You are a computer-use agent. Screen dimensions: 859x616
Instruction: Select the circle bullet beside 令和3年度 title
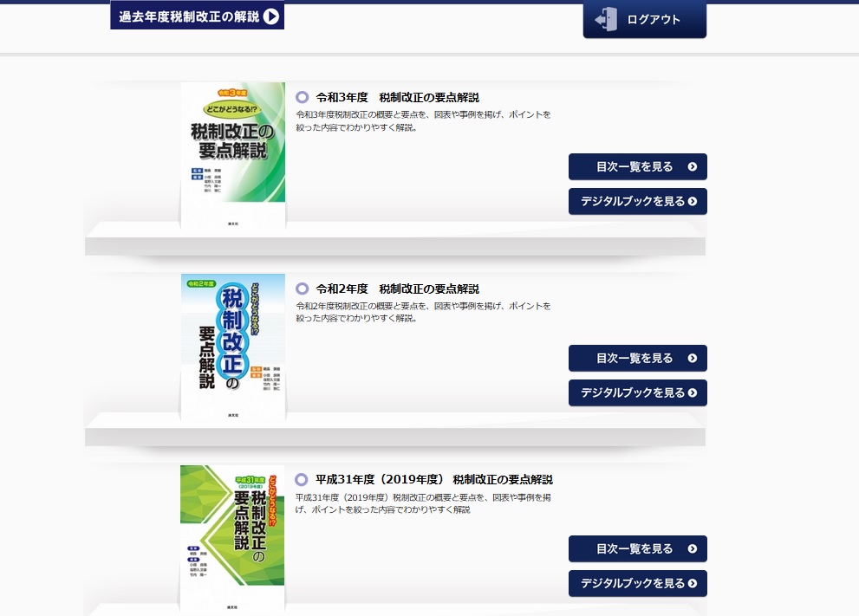click(302, 97)
